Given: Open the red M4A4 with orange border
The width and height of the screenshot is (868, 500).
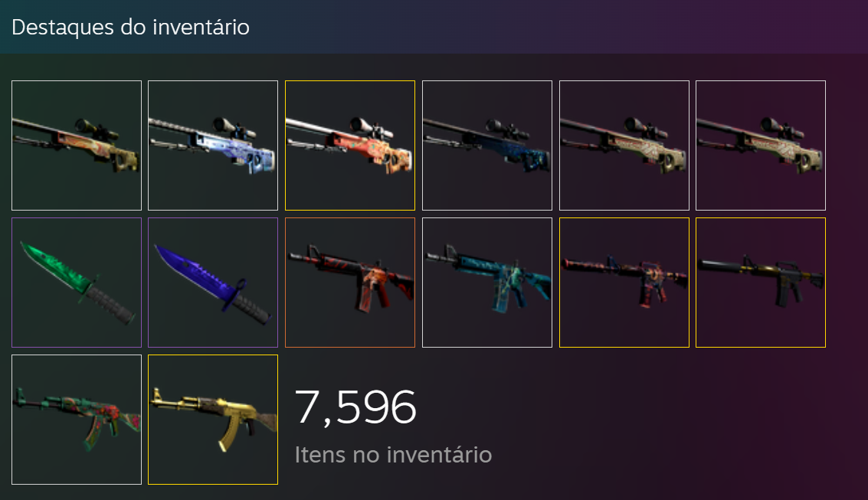Looking at the screenshot, I should click(350, 283).
